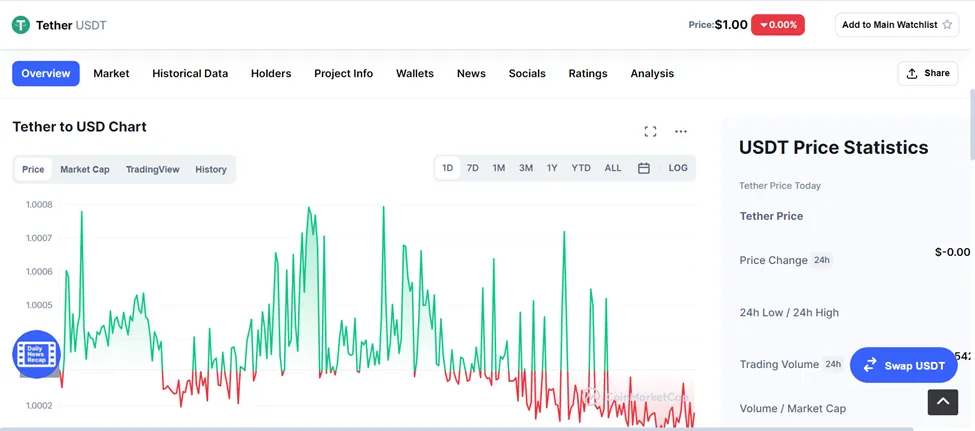Click the 1.0005 y-axis label
This screenshot has height=431, width=975.
[x=39, y=305]
